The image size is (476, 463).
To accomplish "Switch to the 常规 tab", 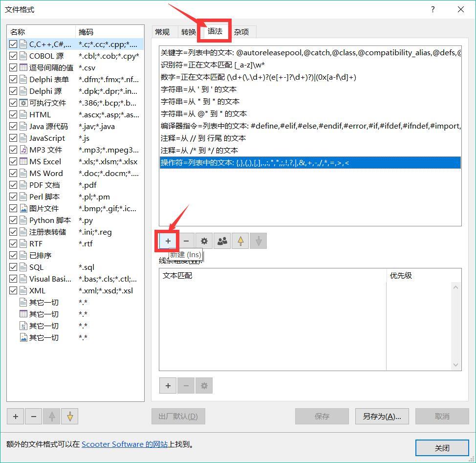I will tap(164, 31).
